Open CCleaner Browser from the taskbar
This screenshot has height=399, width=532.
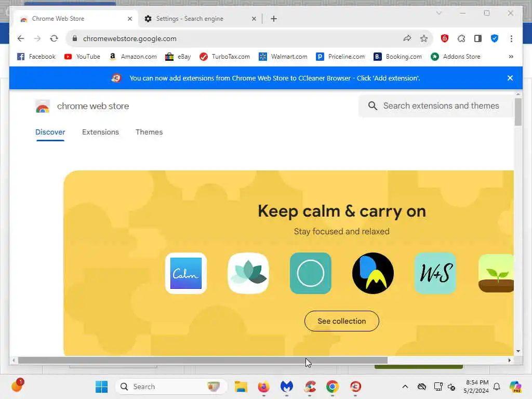(x=355, y=387)
